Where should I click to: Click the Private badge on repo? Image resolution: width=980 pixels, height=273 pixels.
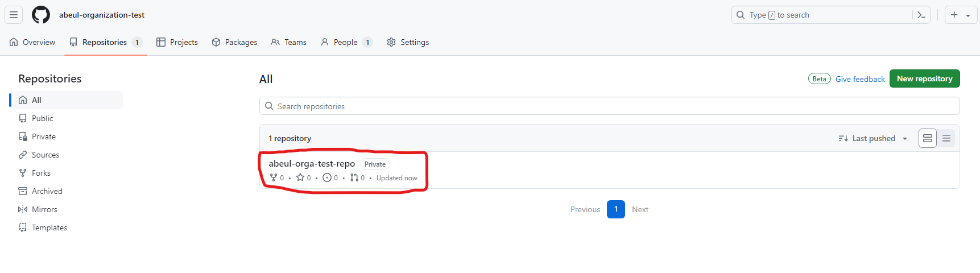(x=375, y=164)
